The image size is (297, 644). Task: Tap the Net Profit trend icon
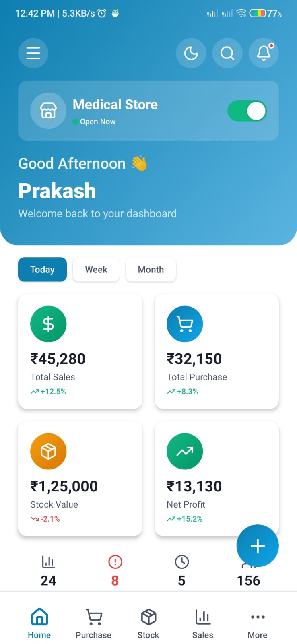[x=185, y=451]
